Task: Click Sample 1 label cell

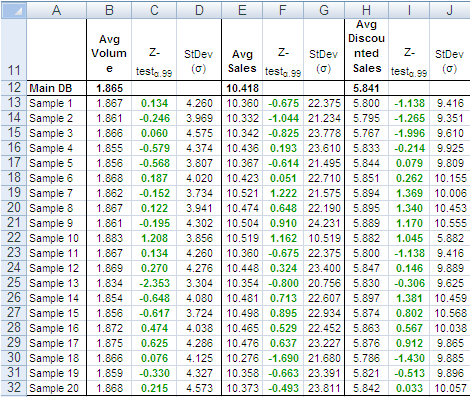Action: pos(56,103)
